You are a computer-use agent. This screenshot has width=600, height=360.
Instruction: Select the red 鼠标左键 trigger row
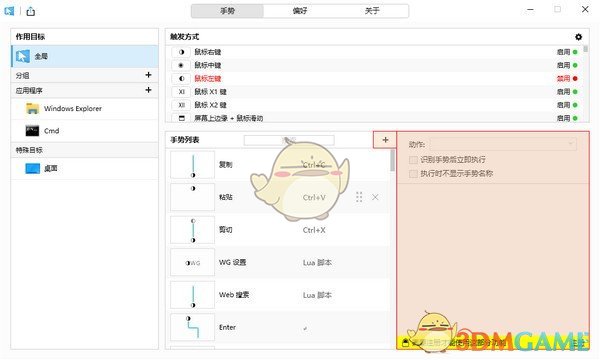coord(375,78)
